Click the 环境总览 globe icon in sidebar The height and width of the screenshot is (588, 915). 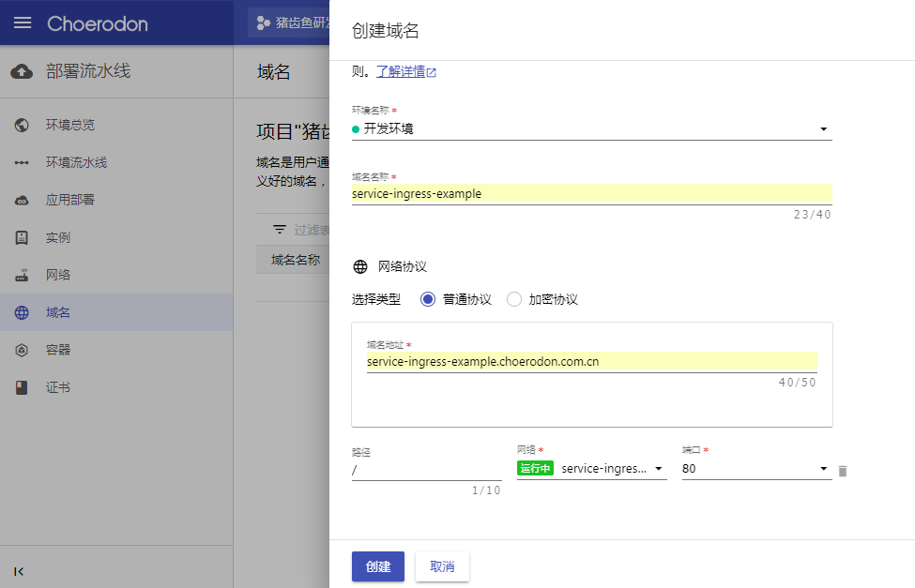pyautogui.click(x=22, y=125)
